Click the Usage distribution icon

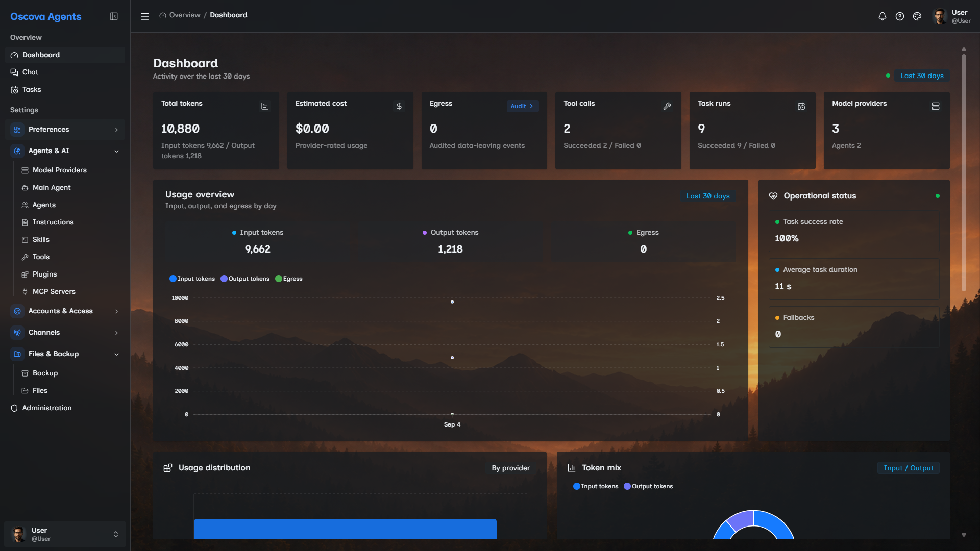167,468
